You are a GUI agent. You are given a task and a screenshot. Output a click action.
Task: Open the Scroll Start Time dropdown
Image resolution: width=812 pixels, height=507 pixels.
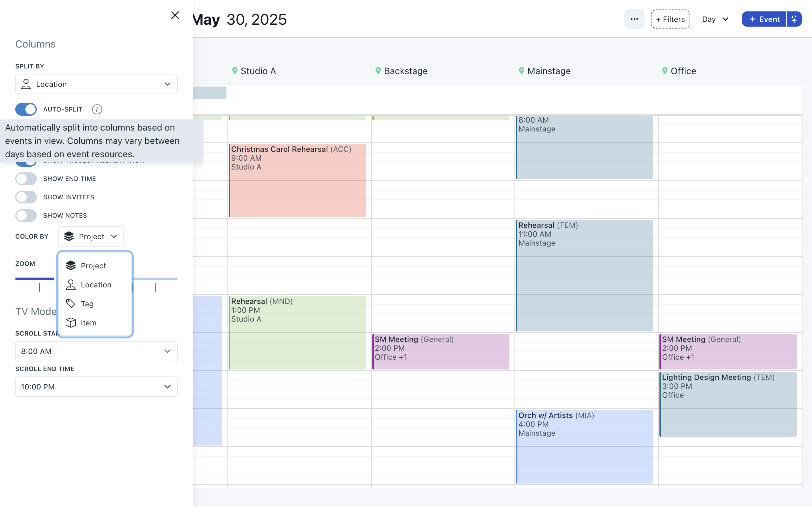tap(96, 351)
